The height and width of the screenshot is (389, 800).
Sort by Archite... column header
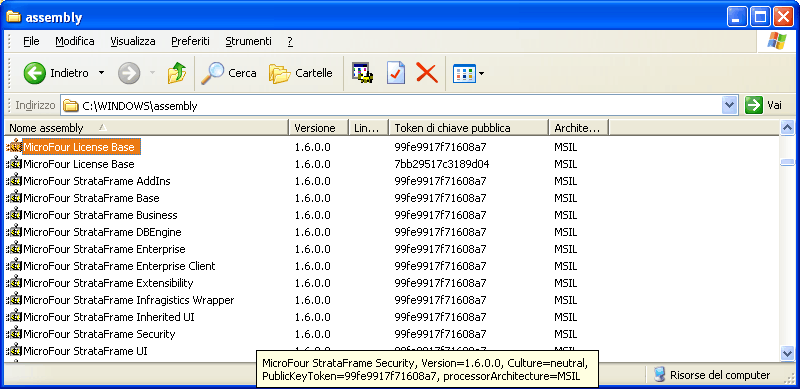[x=579, y=128]
